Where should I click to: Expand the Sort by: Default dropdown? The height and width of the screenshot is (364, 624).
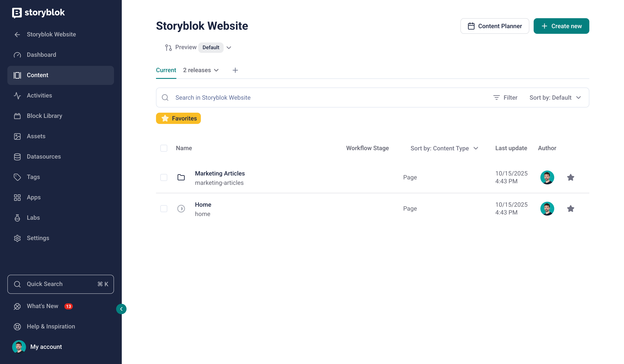point(555,97)
